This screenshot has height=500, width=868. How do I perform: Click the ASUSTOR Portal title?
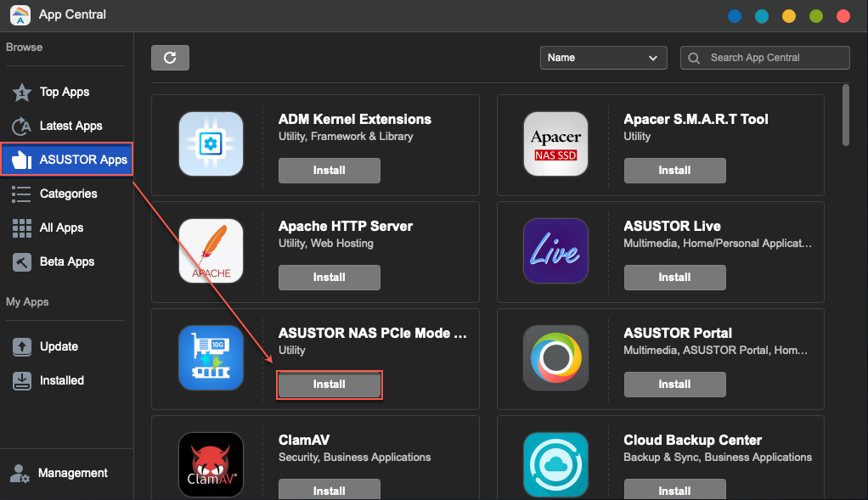point(678,333)
